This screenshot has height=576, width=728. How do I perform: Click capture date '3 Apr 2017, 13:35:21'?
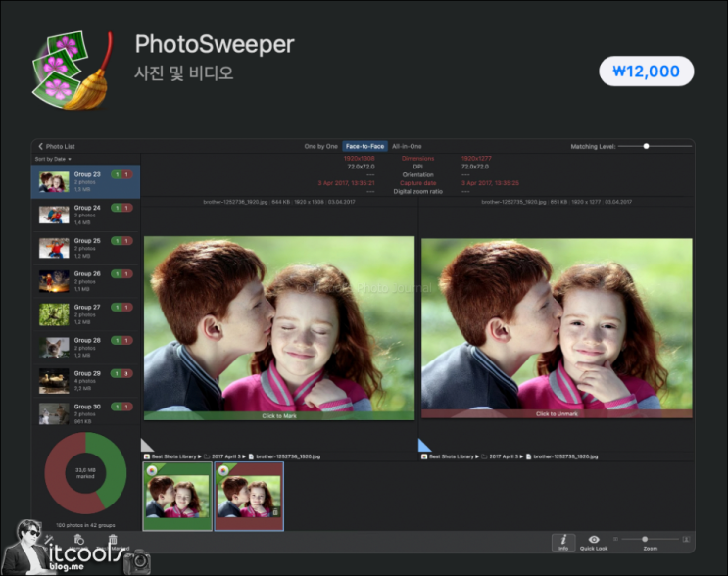coord(346,183)
